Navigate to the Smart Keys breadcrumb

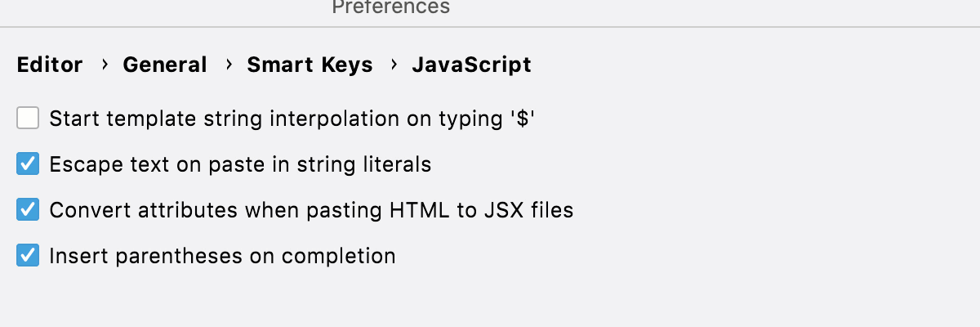(x=310, y=65)
